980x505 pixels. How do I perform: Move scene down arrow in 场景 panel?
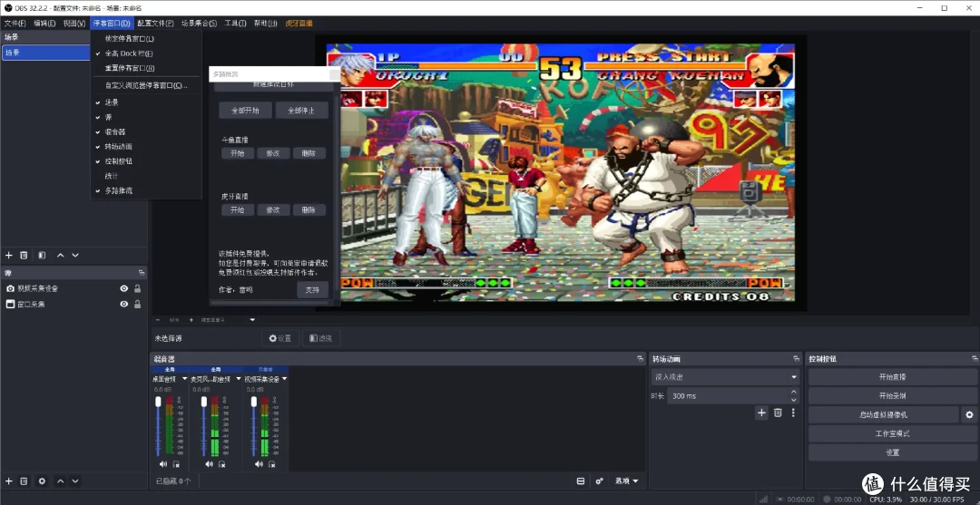(75, 256)
